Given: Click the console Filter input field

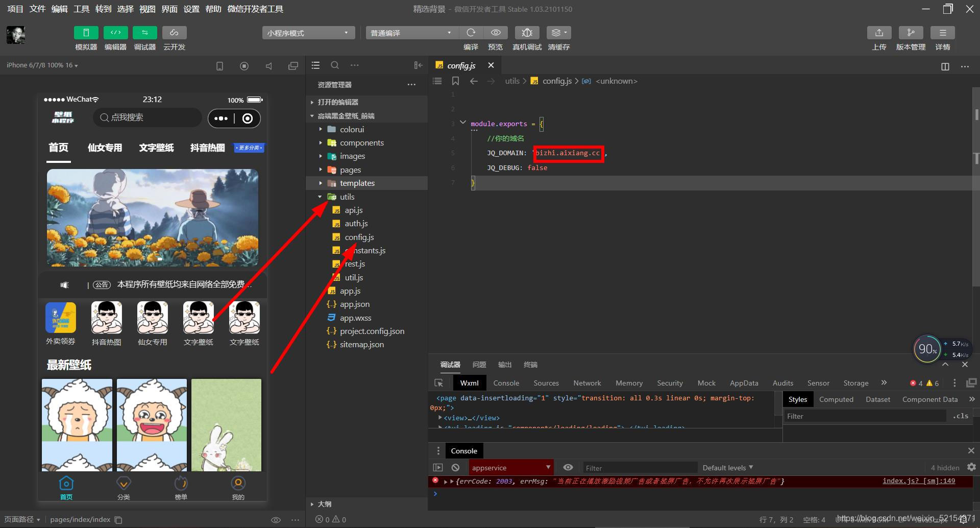Looking at the screenshot, I should [640, 468].
